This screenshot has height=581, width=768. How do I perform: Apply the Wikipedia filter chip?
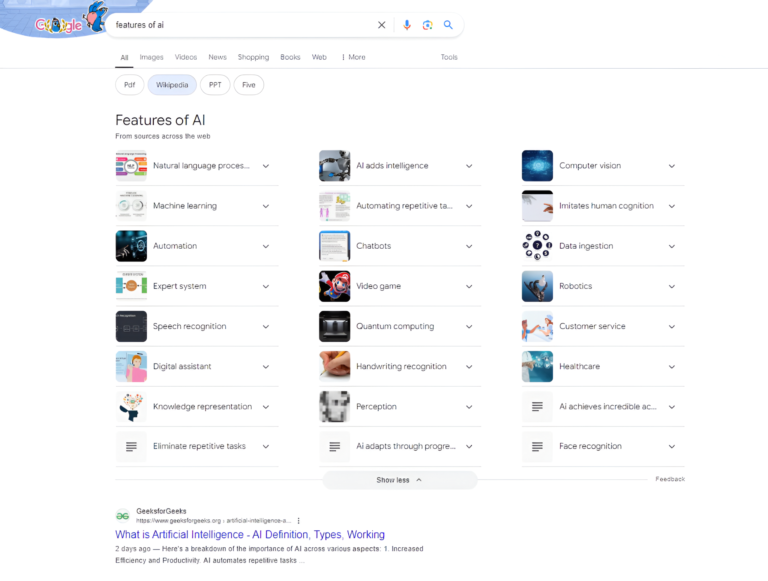click(x=172, y=85)
